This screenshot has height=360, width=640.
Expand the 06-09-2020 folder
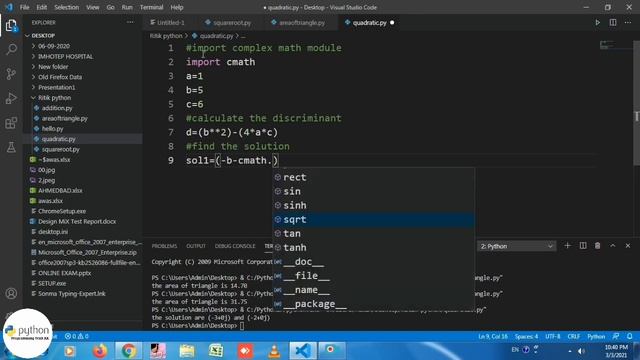click(x=54, y=46)
